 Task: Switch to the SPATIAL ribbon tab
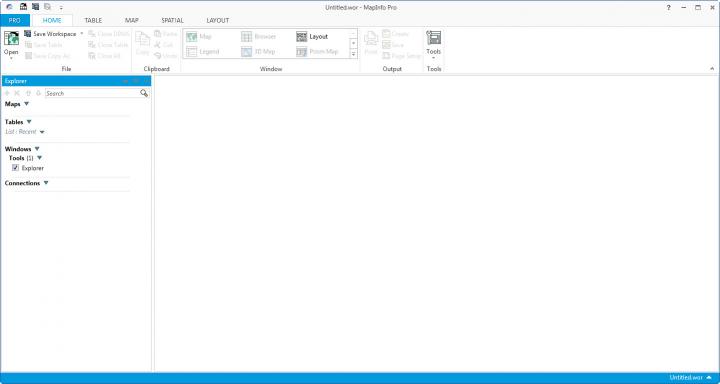tap(173, 20)
